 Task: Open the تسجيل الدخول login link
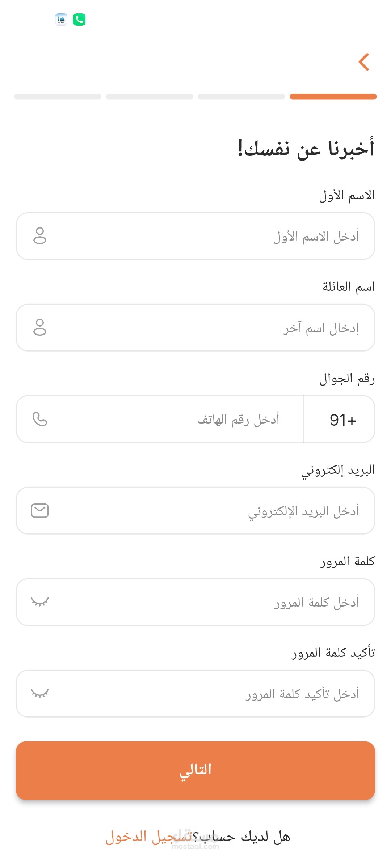pos(148,837)
